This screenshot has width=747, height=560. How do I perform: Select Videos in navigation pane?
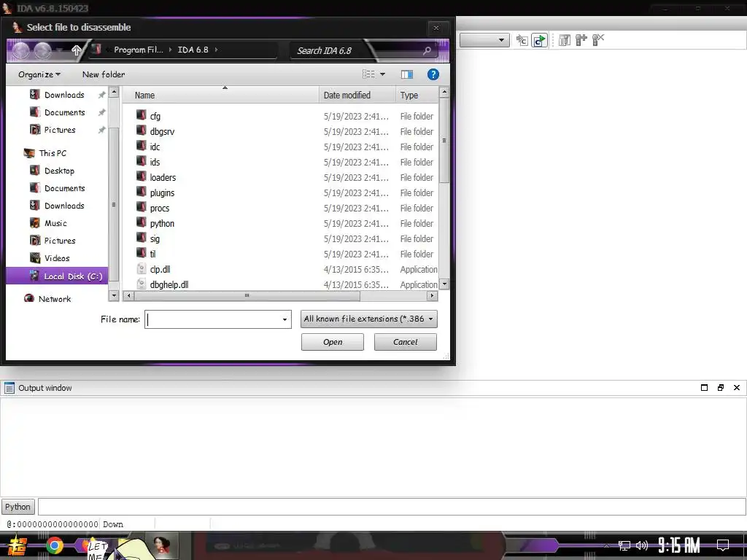click(x=57, y=258)
